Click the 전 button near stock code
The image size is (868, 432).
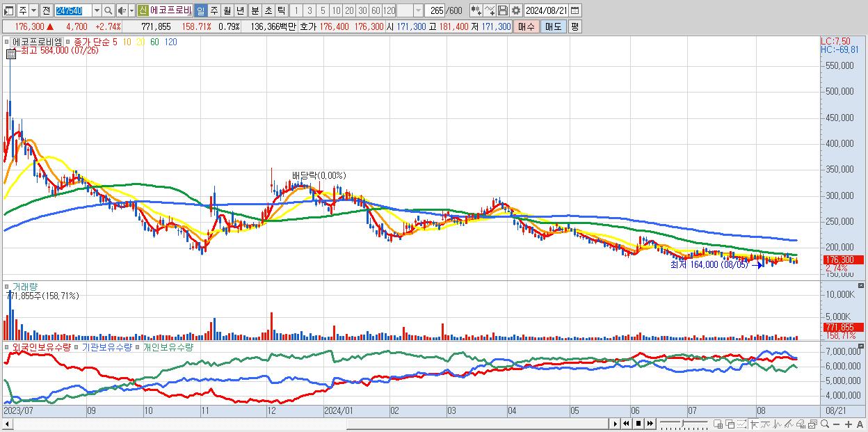pos(46,10)
